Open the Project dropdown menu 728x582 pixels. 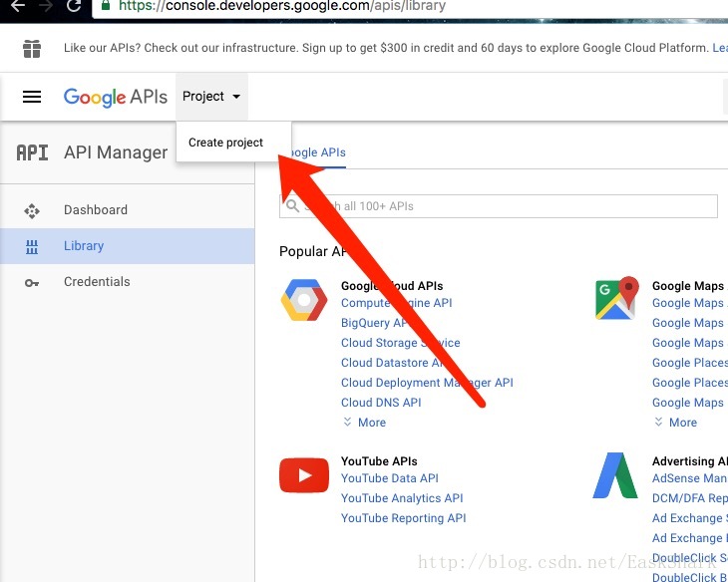tap(211, 97)
